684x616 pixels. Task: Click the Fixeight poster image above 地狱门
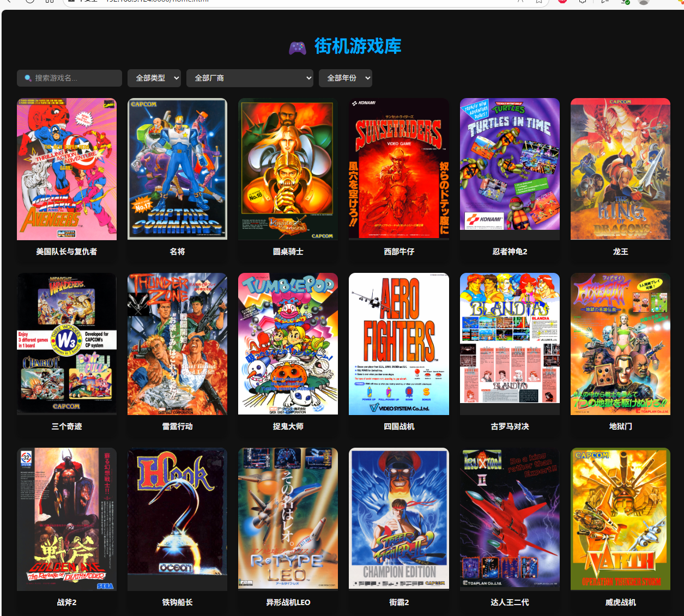tap(620, 344)
